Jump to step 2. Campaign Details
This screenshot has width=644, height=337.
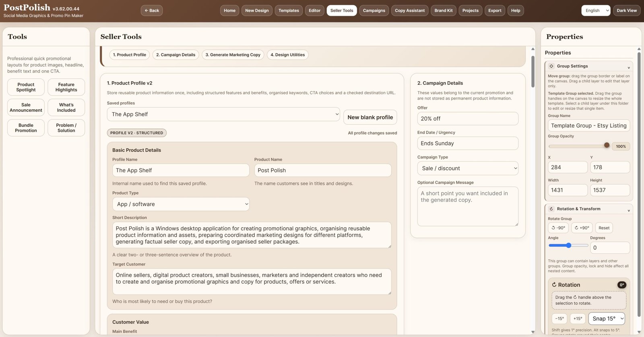click(x=175, y=55)
